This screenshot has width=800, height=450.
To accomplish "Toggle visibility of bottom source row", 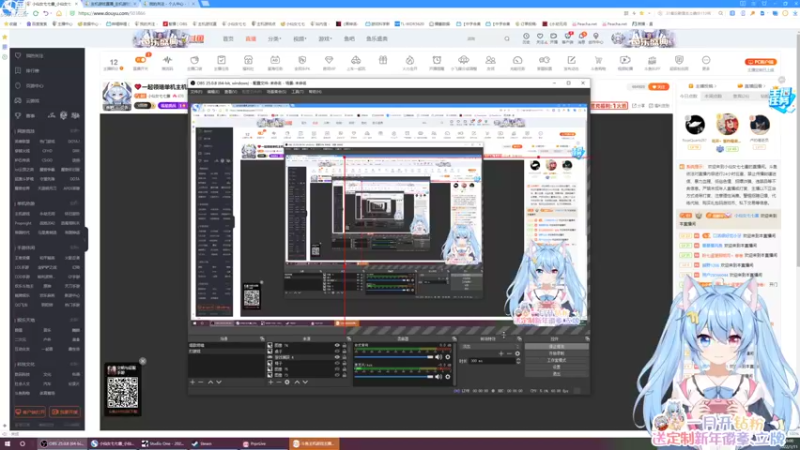I will tap(337, 375).
